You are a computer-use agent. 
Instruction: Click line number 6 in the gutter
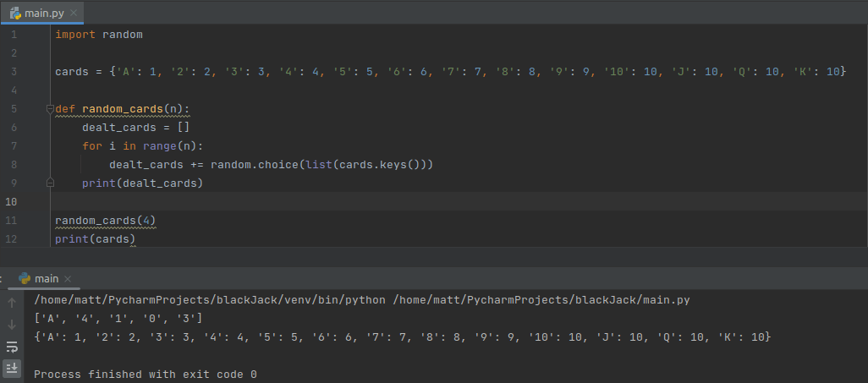click(x=14, y=128)
